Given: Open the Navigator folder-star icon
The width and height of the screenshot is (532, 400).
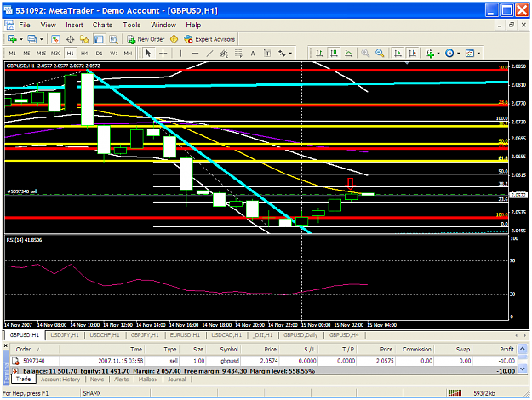Looking at the screenshot, I should [84, 39].
